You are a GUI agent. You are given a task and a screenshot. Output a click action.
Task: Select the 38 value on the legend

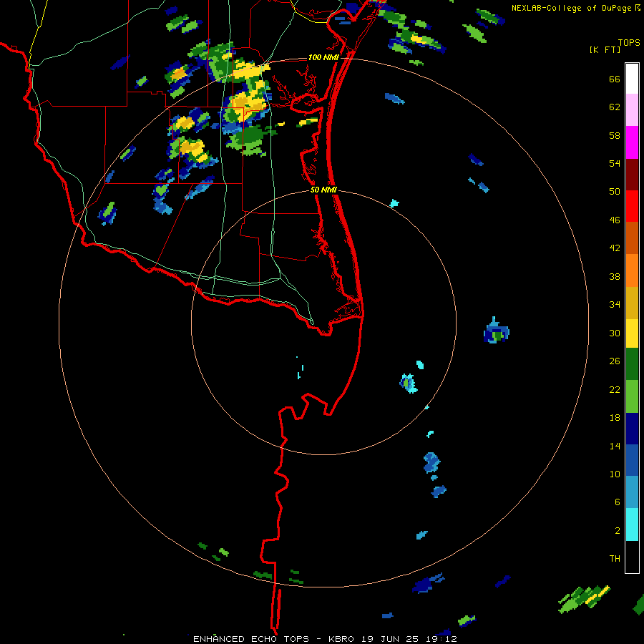[615, 276]
